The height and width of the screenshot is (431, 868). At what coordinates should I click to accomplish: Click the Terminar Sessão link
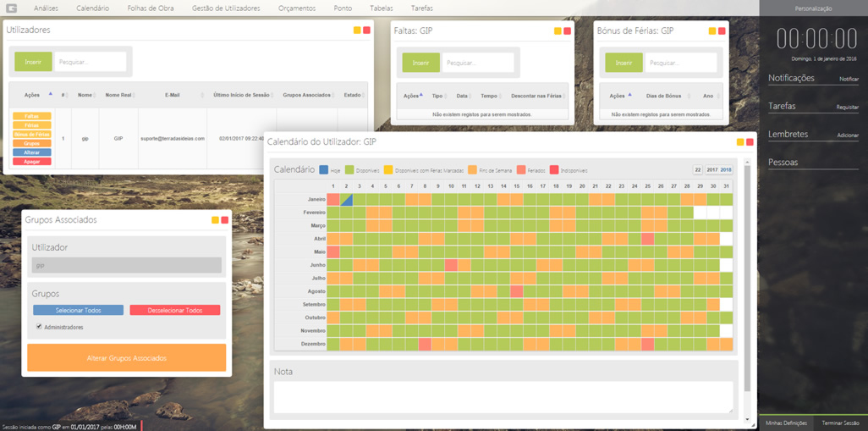840,423
